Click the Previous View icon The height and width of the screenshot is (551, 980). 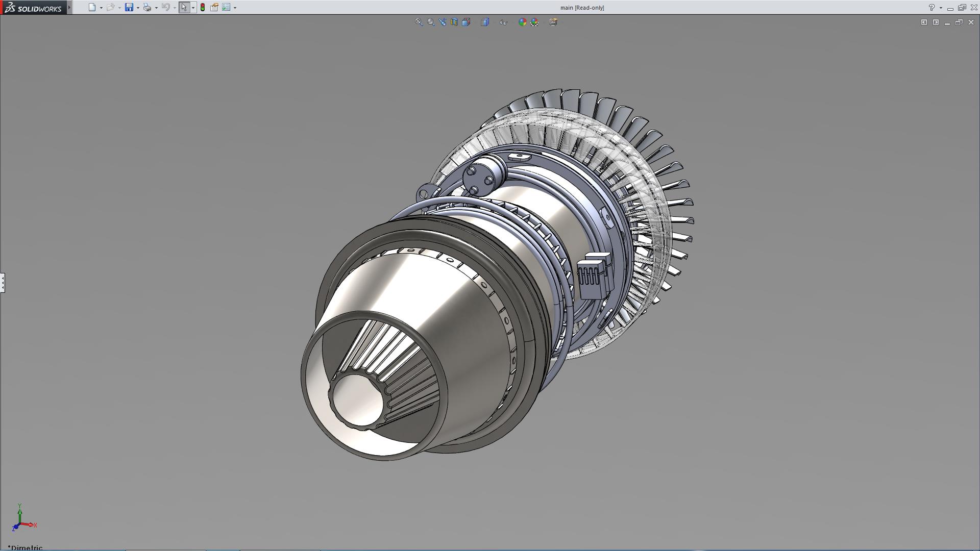pyautogui.click(x=443, y=22)
